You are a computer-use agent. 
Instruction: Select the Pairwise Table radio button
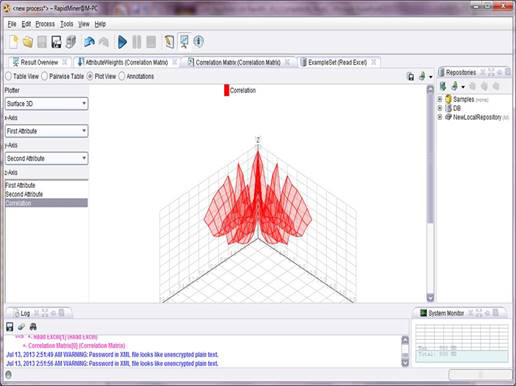coord(45,76)
